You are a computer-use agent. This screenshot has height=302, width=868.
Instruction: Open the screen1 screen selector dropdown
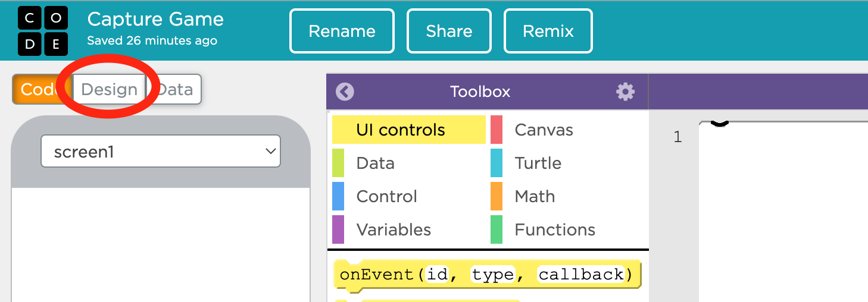pos(160,152)
